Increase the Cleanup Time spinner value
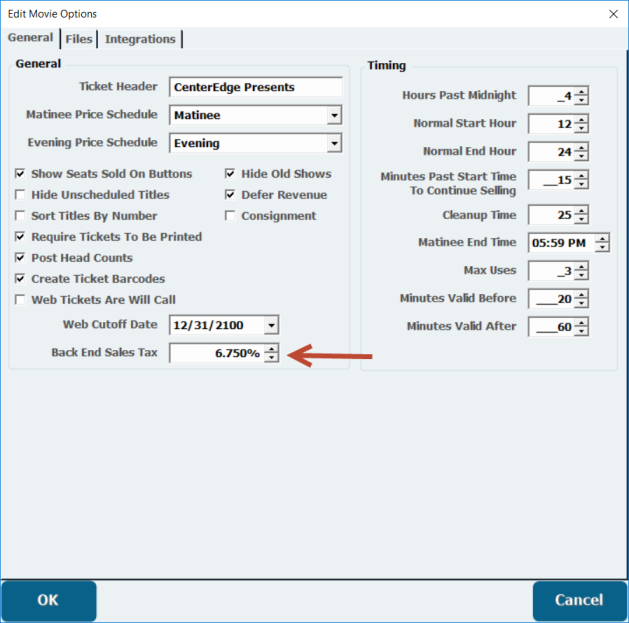 [x=581, y=210]
